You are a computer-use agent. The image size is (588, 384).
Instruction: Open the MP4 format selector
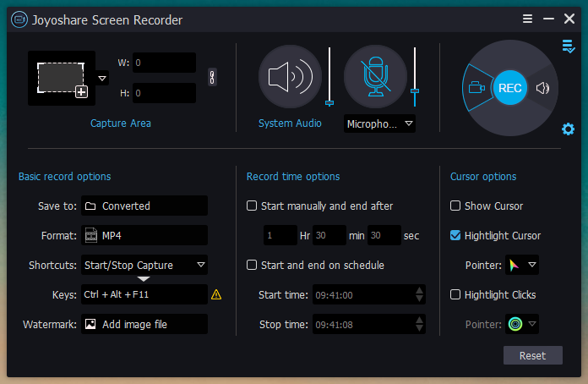144,235
